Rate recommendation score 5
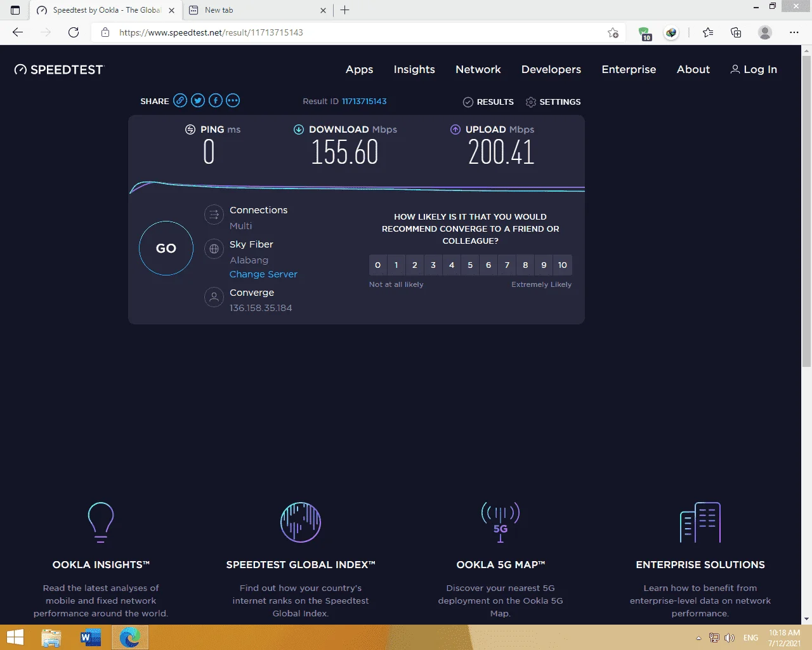812x650 pixels. click(x=470, y=265)
